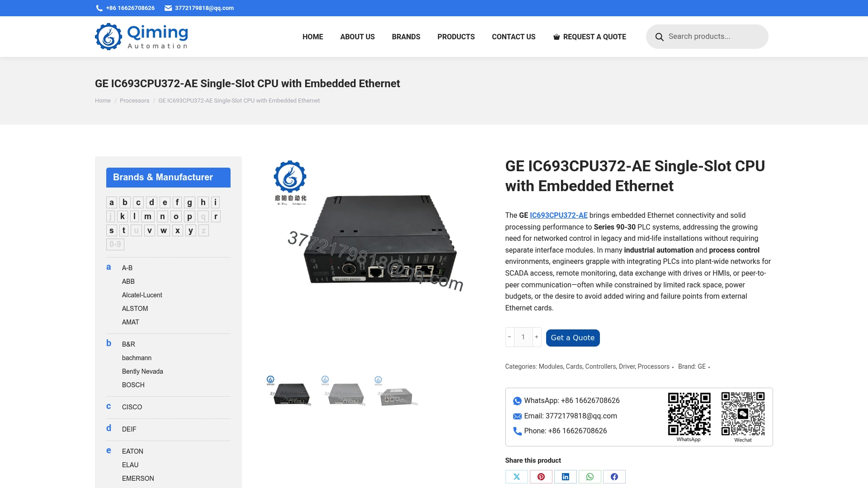Click the quantity input field
868x488 pixels.
pos(523,337)
